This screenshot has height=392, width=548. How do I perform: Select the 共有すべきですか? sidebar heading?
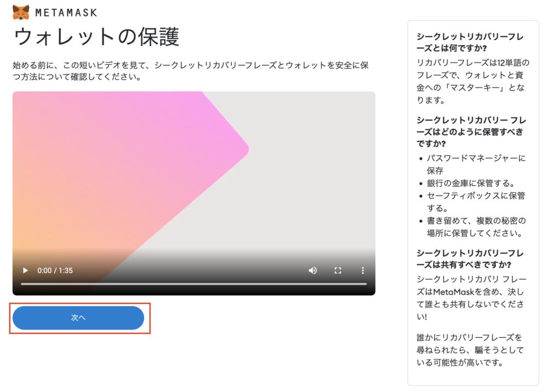[x=470, y=258]
